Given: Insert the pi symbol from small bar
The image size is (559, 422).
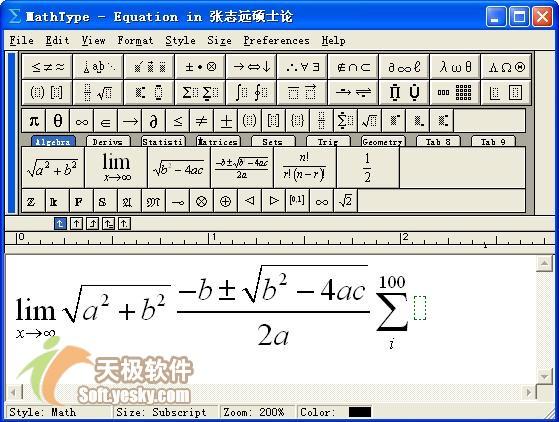Looking at the screenshot, I should coord(34,121).
